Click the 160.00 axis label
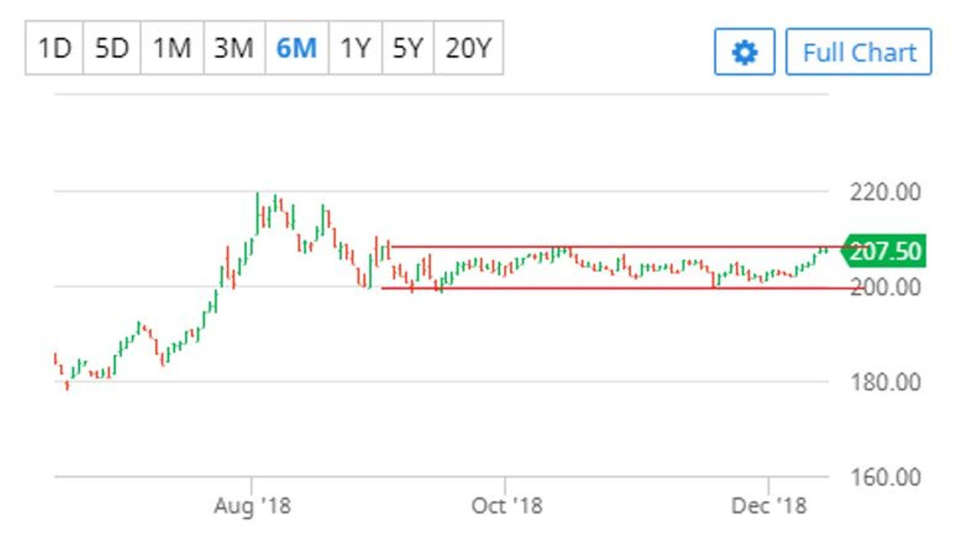The image size is (980, 555). pos(885,477)
